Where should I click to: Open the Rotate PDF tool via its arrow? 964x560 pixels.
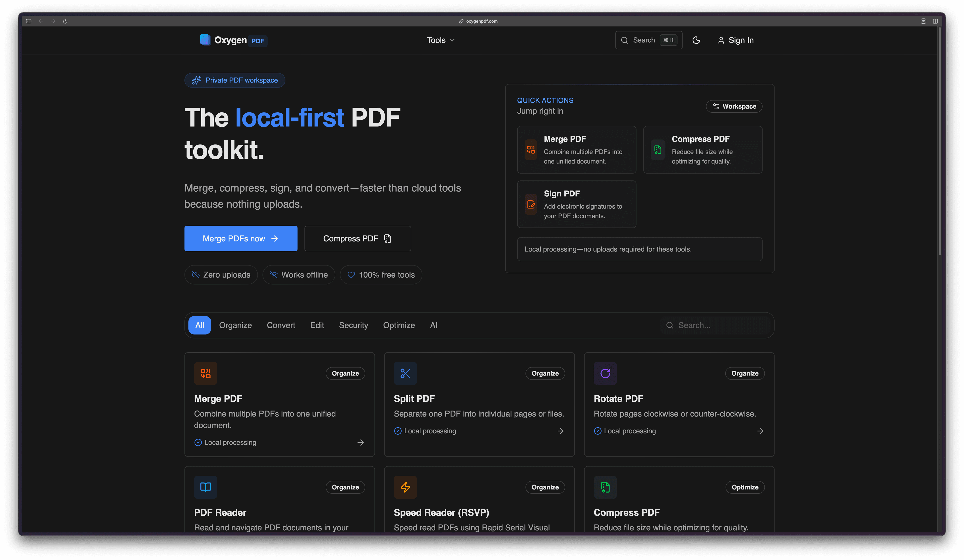point(760,431)
